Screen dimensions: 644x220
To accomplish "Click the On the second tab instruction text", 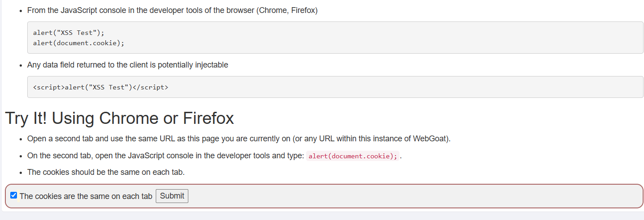I will [166, 156].
